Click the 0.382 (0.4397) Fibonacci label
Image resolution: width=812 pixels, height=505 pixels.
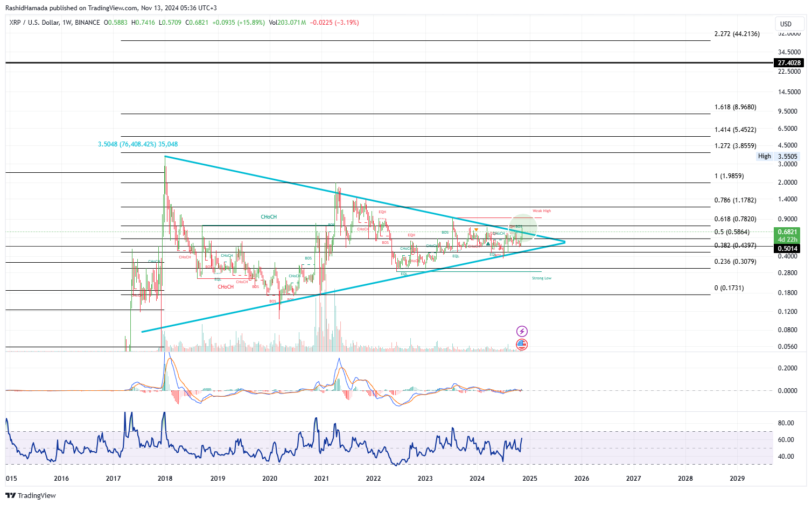736,246
